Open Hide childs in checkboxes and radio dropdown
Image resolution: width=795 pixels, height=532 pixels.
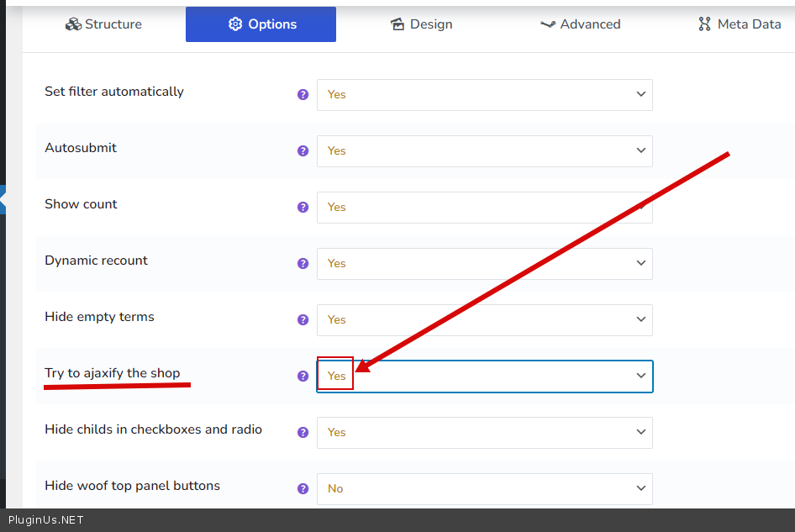484,433
